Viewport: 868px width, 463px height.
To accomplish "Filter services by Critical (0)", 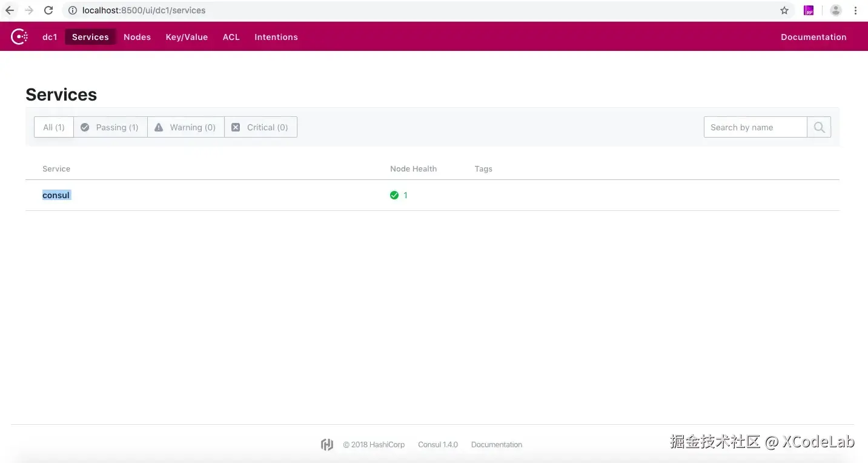I will [x=260, y=127].
